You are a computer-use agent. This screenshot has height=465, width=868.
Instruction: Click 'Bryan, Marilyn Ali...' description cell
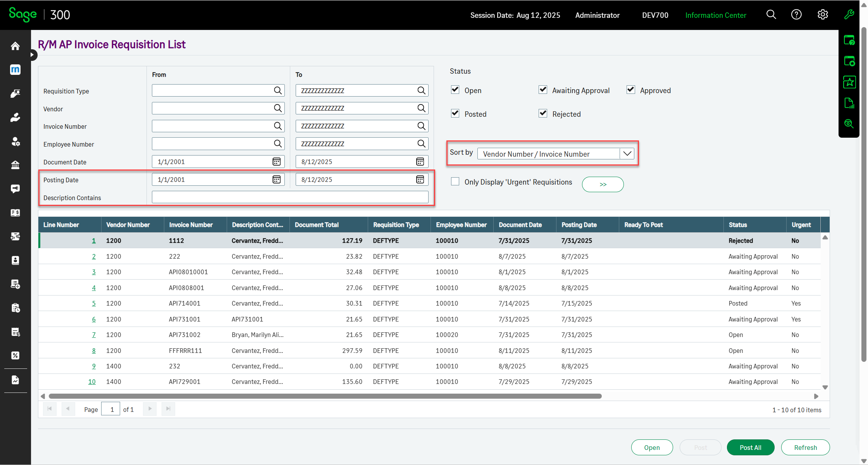pyautogui.click(x=257, y=335)
